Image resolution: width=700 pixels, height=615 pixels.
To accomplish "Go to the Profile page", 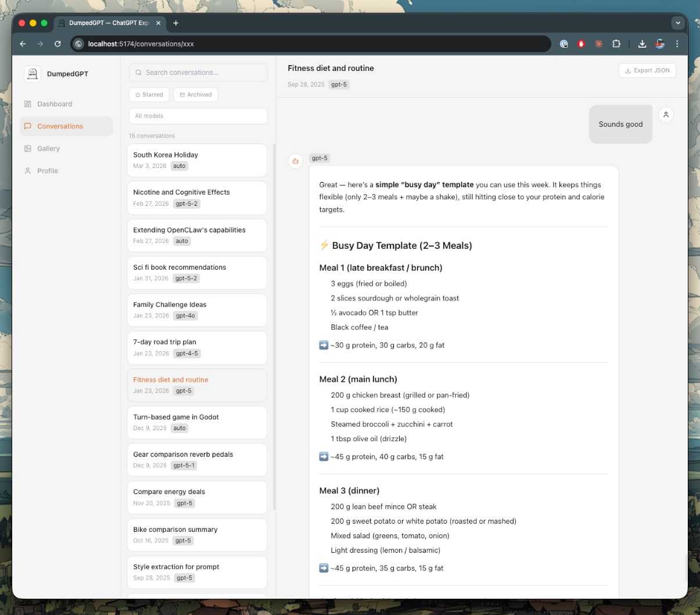I will tap(47, 171).
